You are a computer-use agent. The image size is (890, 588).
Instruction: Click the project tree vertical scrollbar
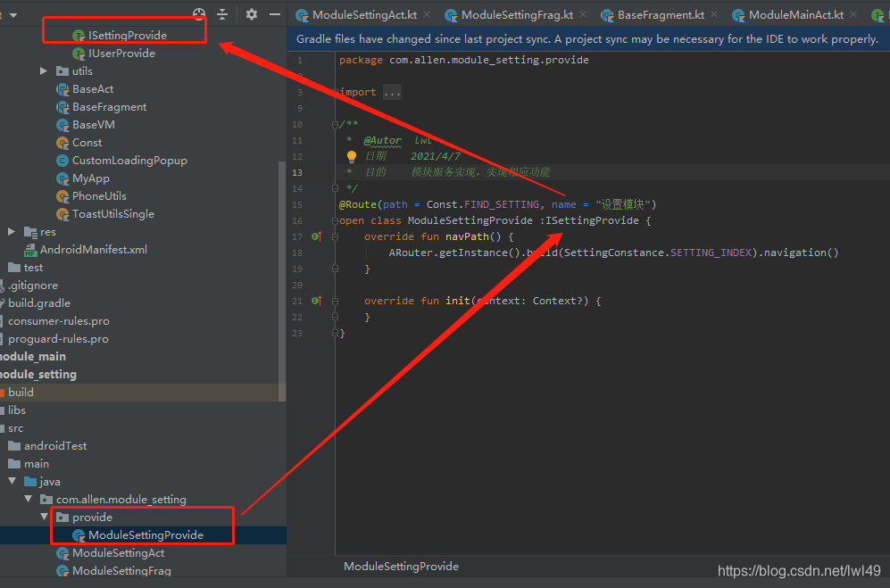pos(282,281)
